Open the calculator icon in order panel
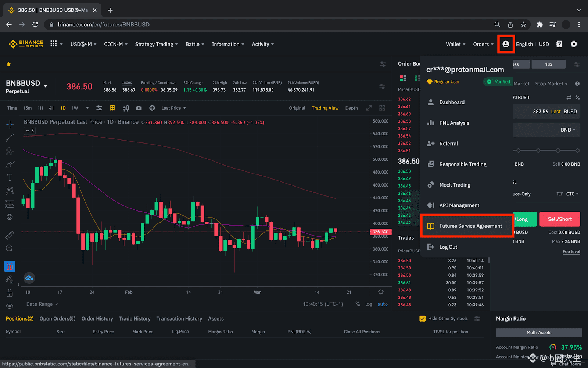588x368 pixels. coord(577,97)
